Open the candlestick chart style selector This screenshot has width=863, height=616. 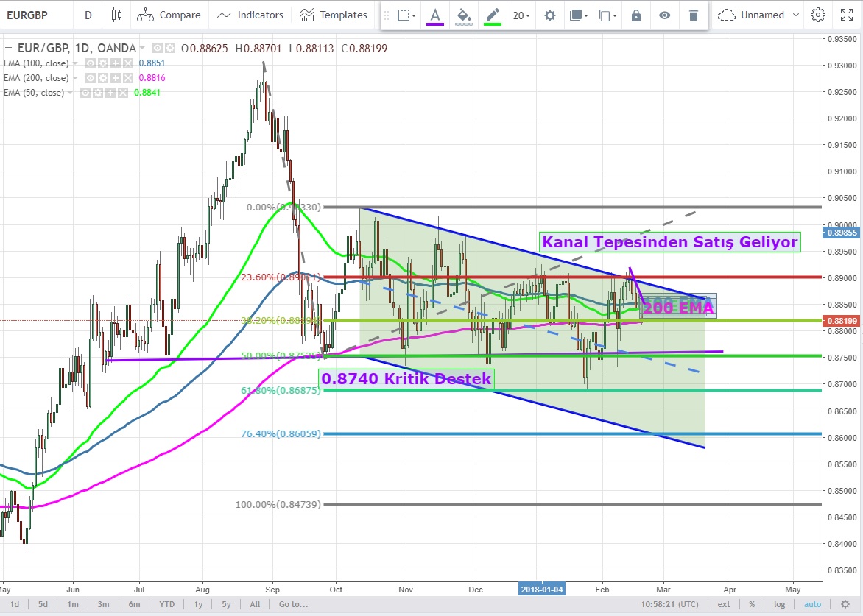pyautogui.click(x=116, y=15)
